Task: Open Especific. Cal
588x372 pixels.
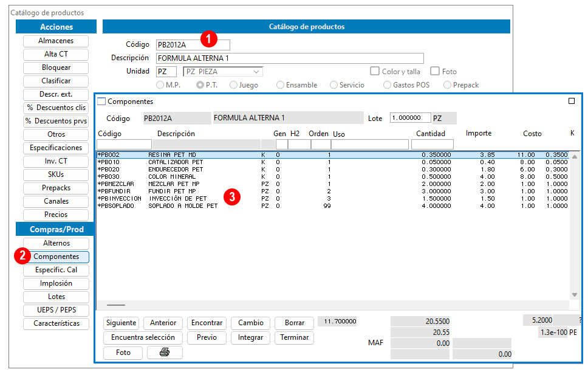Action: coord(56,270)
